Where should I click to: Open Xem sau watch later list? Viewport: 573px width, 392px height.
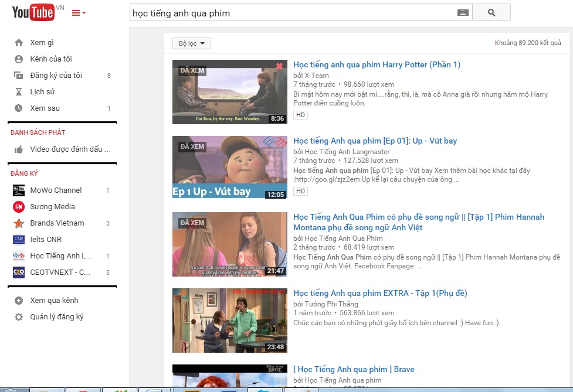[45, 108]
